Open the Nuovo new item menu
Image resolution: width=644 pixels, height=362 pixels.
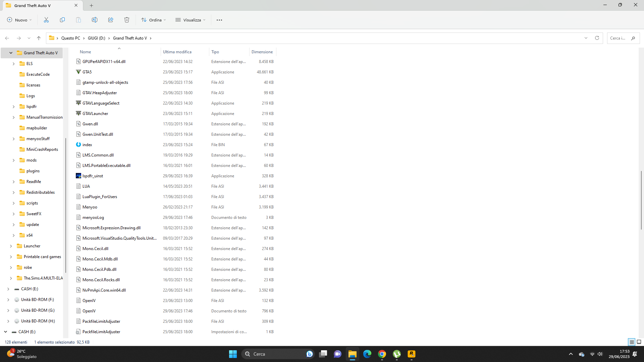19,20
